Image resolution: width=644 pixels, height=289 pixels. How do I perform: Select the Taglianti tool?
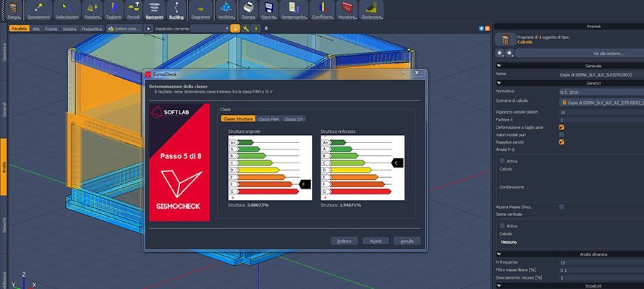point(114,10)
